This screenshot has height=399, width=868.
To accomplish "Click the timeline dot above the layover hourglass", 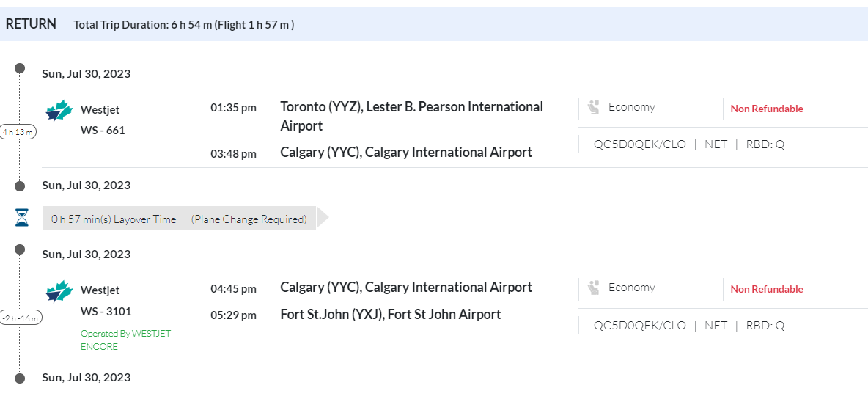I will click(21, 186).
